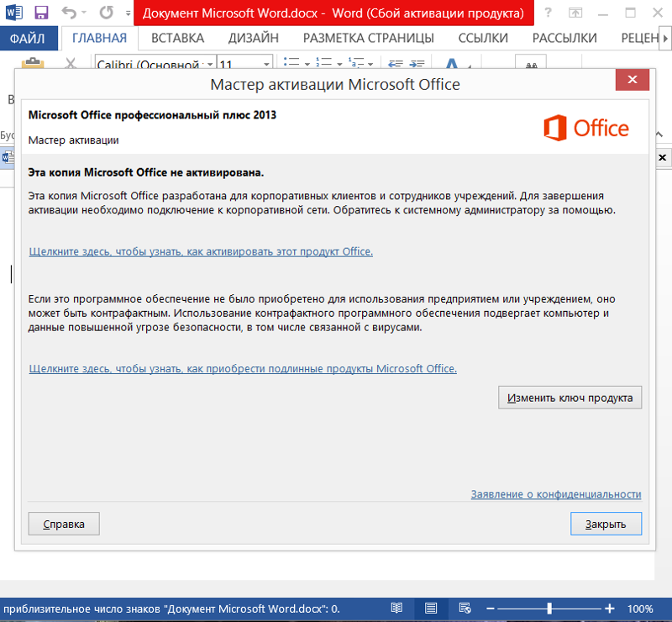Open the РАССЫЛКИ tab
672x622 pixels.
564,38
